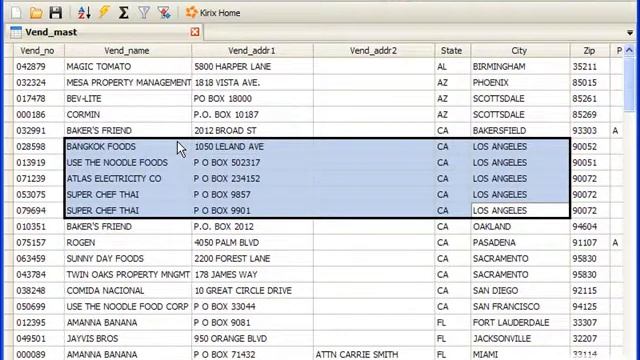
Task: Select the 2012 BROAD ST cell
Action: 252,131
